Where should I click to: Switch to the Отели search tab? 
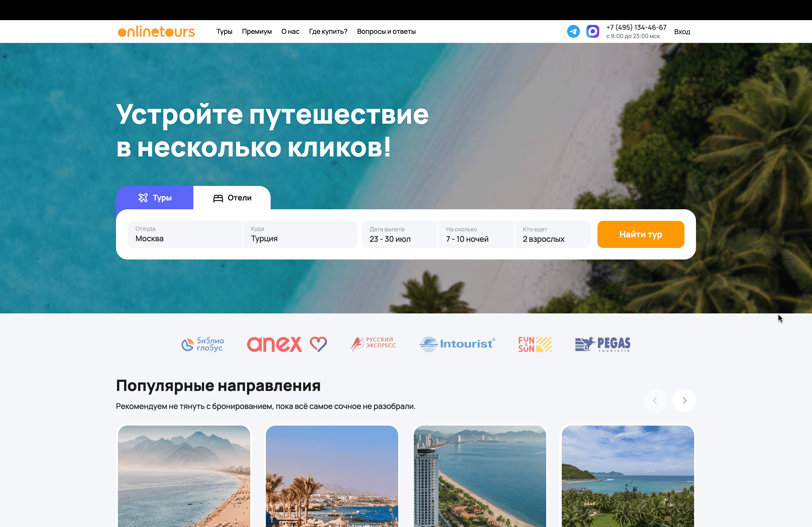point(232,198)
